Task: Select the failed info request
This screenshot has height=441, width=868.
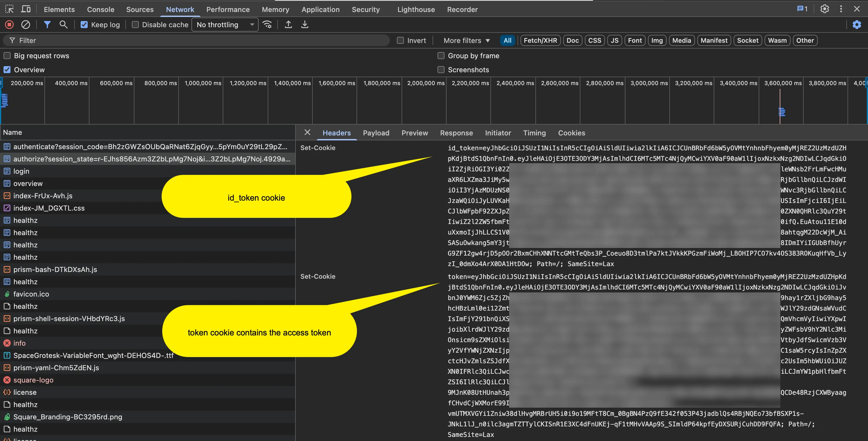Action: (148, 343)
